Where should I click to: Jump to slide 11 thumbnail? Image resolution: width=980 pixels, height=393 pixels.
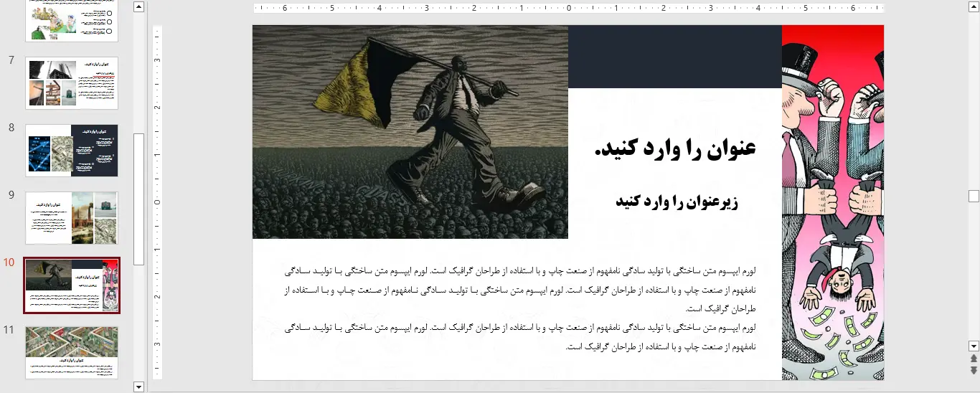tap(72, 352)
